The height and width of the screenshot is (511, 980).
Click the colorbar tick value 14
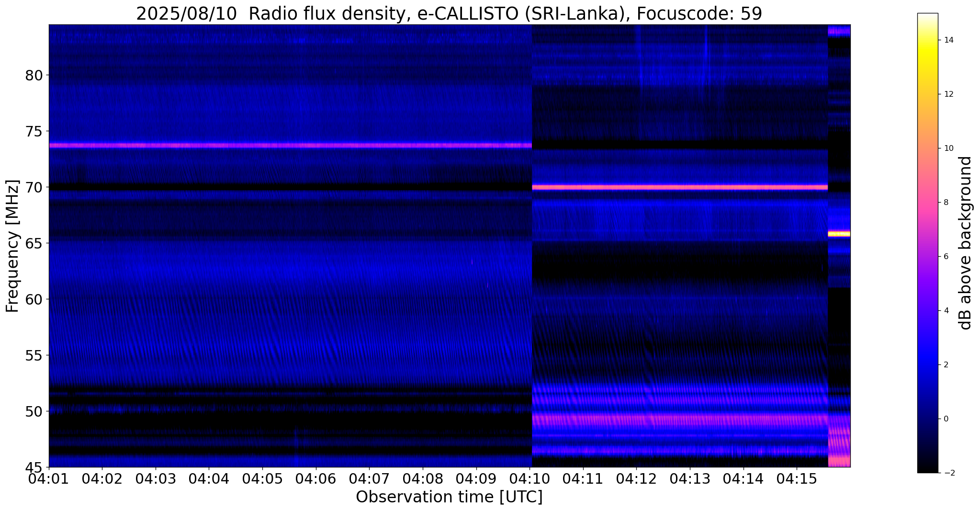tap(948, 40)
